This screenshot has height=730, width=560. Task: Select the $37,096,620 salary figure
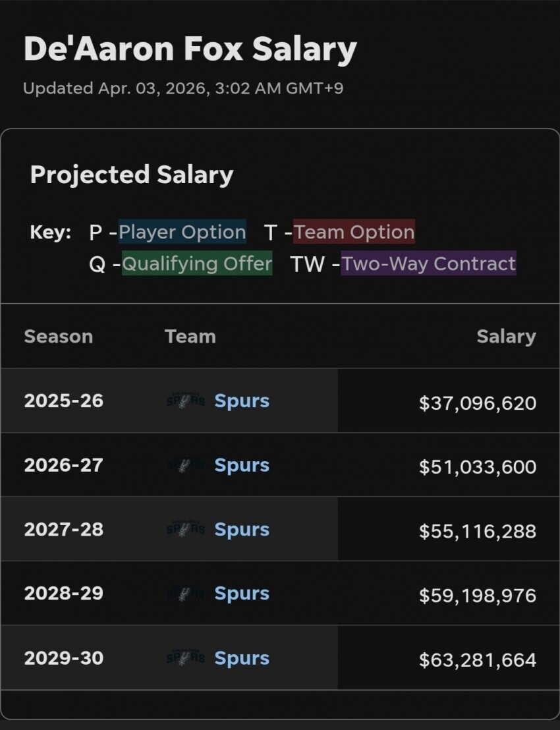click(477, 402)
